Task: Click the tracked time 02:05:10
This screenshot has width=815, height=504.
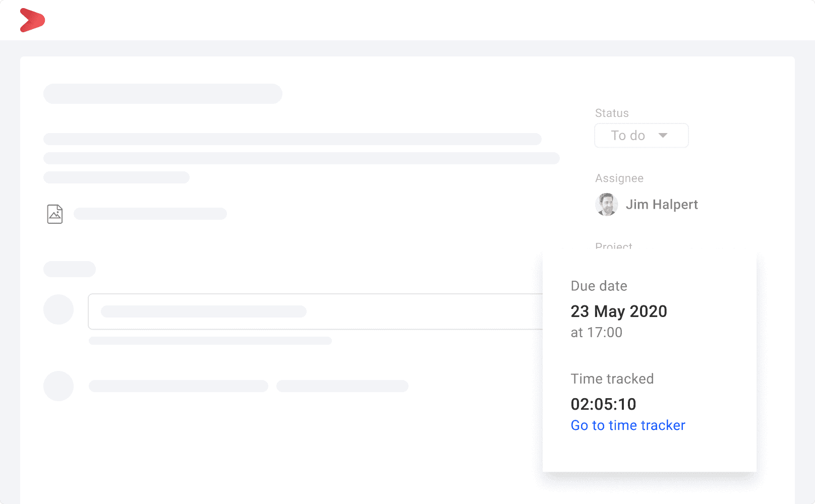Action: click(x=604, y=404)
